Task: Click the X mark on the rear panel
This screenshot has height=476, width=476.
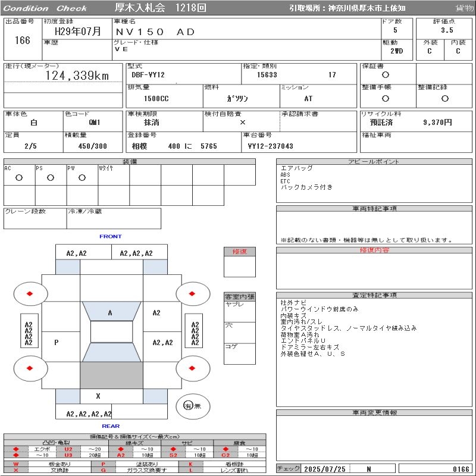Action: click(x=98, y=396)
